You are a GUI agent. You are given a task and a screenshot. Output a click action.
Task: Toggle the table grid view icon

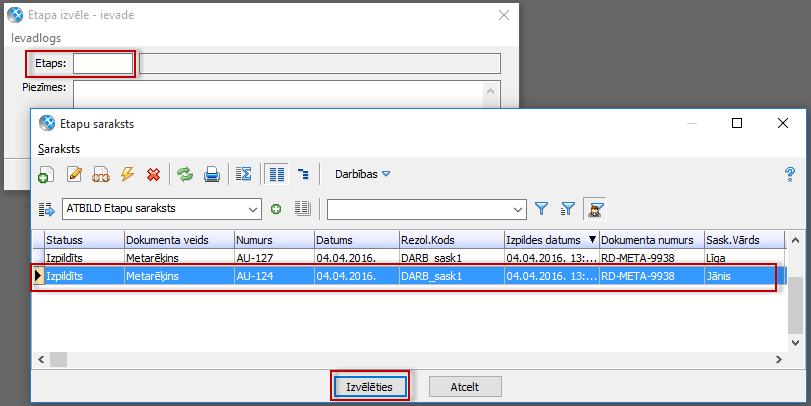(277, 174)
